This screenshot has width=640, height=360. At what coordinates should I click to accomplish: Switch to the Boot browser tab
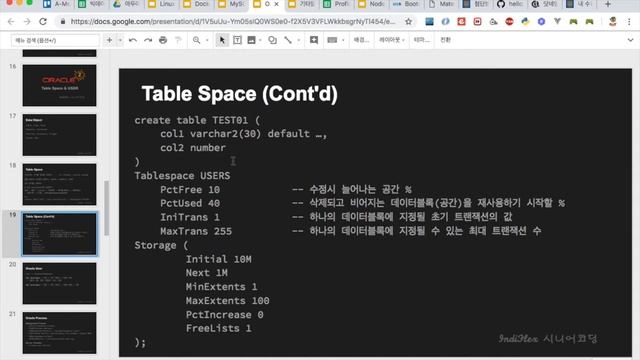pos(406,4)
